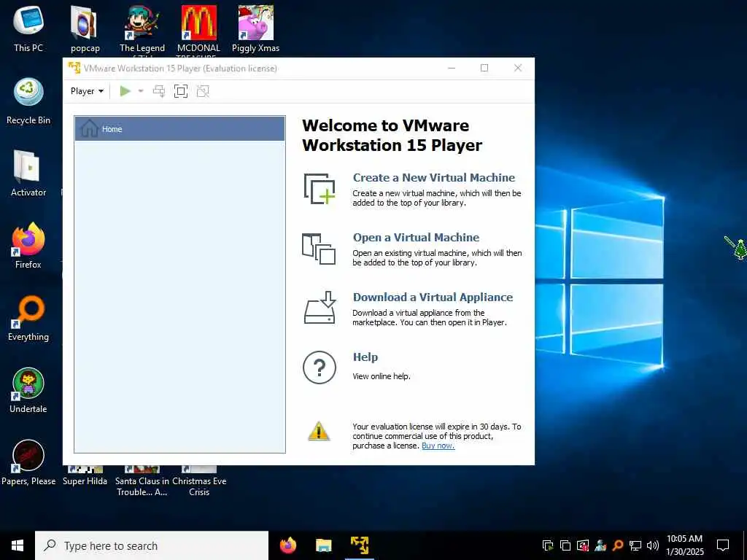
Task: Click the Help question mark icon
Action: click(320, 367)
